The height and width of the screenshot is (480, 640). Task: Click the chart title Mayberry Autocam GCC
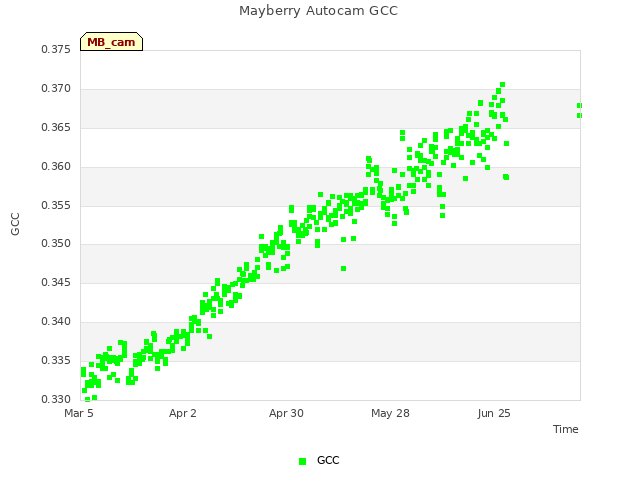318,11
